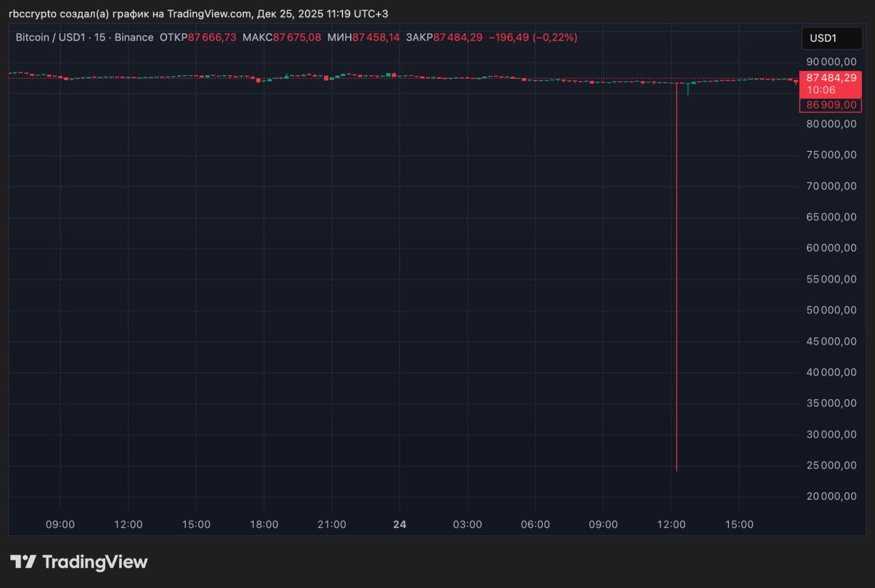Click the −196,49 (−0,22%) change value

(x=533, y=38)
